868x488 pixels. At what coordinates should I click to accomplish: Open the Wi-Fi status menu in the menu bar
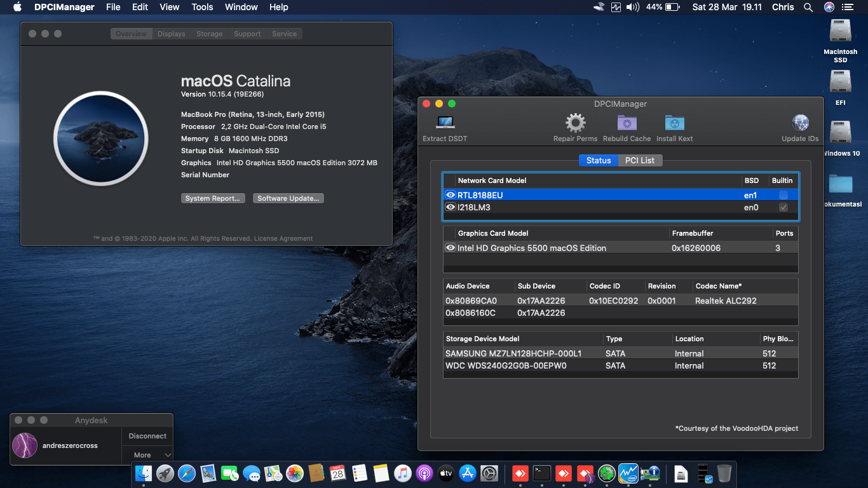599,7
